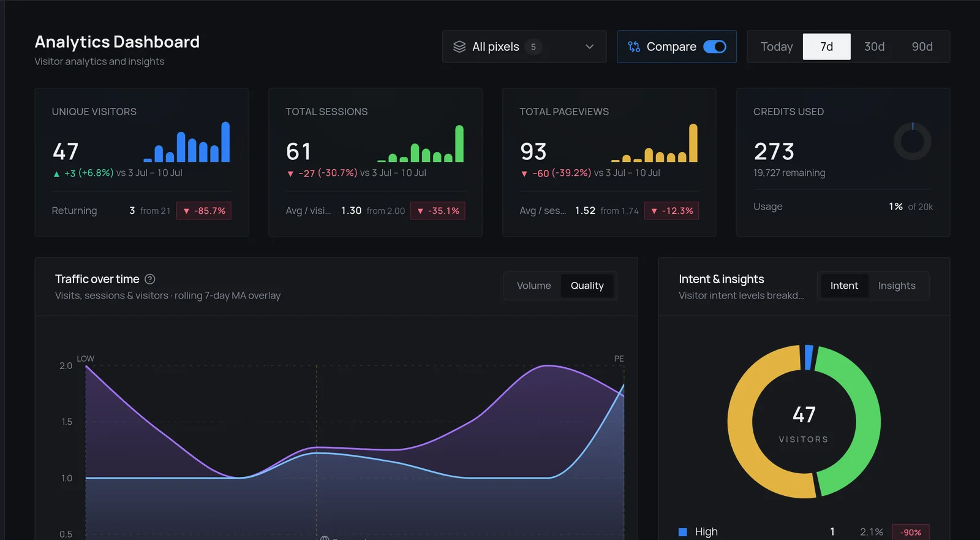
Task: Click the High intent legend row label
Action: pyautogui.click(x=706, y=531)
